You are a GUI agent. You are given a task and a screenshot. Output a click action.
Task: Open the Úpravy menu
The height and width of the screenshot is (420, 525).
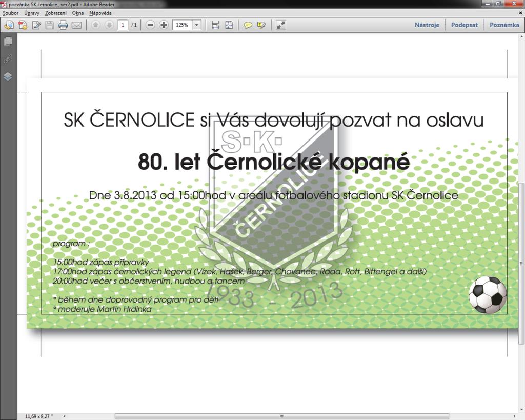click(x=32, y=13)
